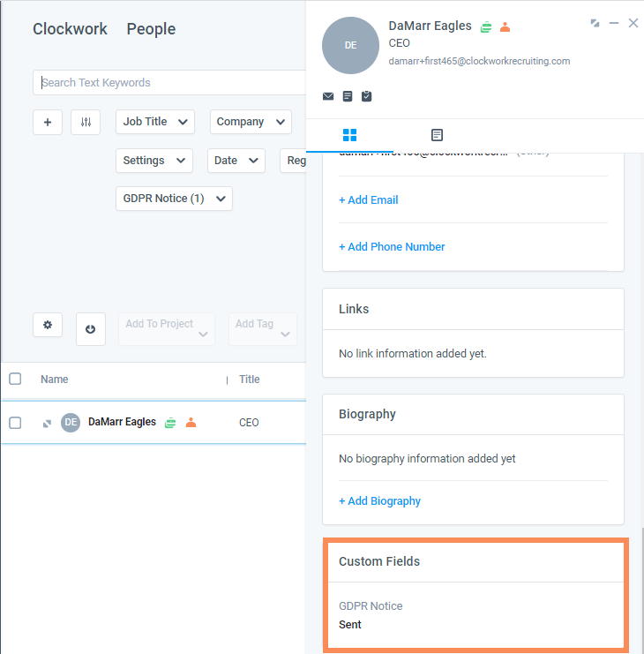
Task: Switch to the notes list tab
Action: pyautogui.click(x=437, y=135)
